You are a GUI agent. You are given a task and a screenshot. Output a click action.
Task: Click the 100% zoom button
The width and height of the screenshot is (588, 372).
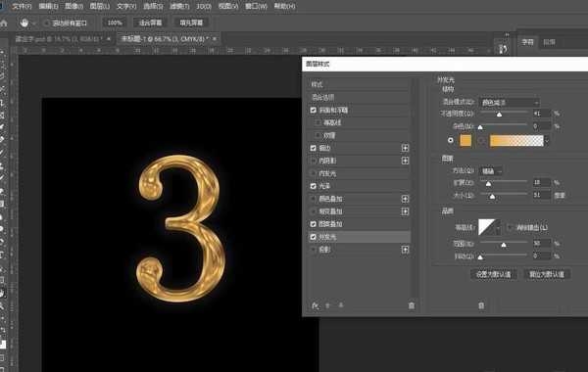coord(115,23)
